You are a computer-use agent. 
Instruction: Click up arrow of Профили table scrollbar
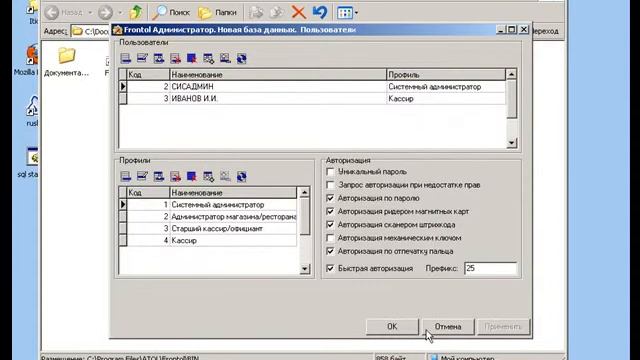point(304,192)
